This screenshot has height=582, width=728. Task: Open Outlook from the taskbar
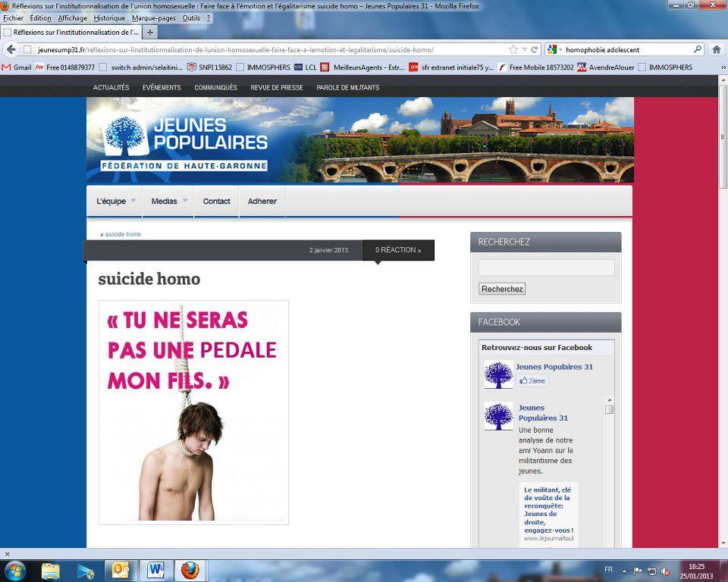click(121, 570)
